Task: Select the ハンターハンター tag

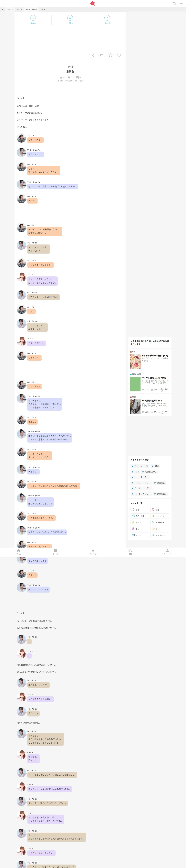Action: pos(141,483)
